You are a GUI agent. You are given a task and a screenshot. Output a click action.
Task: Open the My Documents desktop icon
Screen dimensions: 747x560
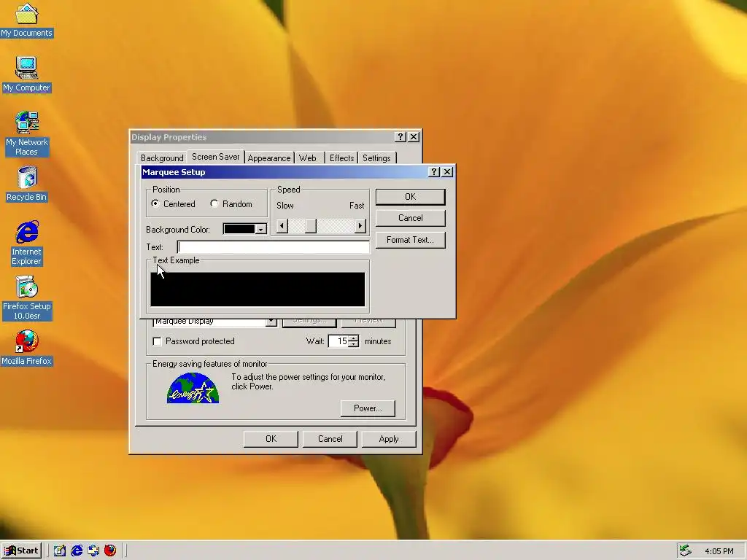pyautogui.click(x=27, y=20)
